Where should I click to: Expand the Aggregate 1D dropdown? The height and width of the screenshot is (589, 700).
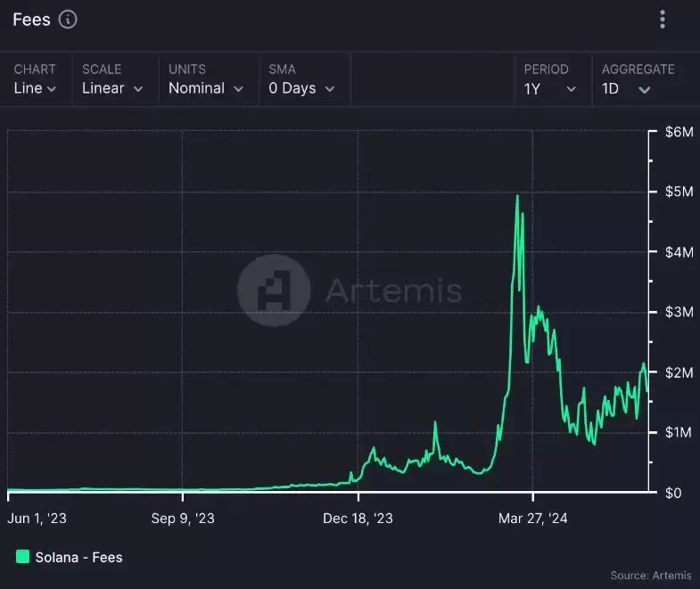[626, 88]
